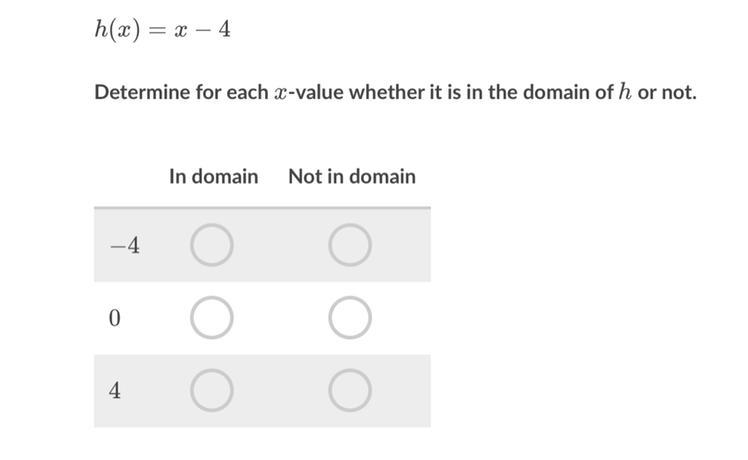Click the equals sign in the equation

(x=156, y=31)
